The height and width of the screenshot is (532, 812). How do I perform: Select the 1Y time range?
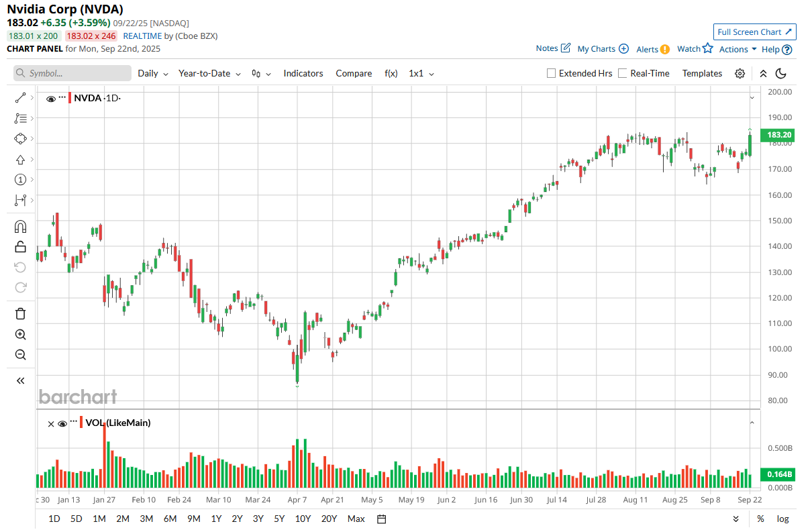(216, 519)
